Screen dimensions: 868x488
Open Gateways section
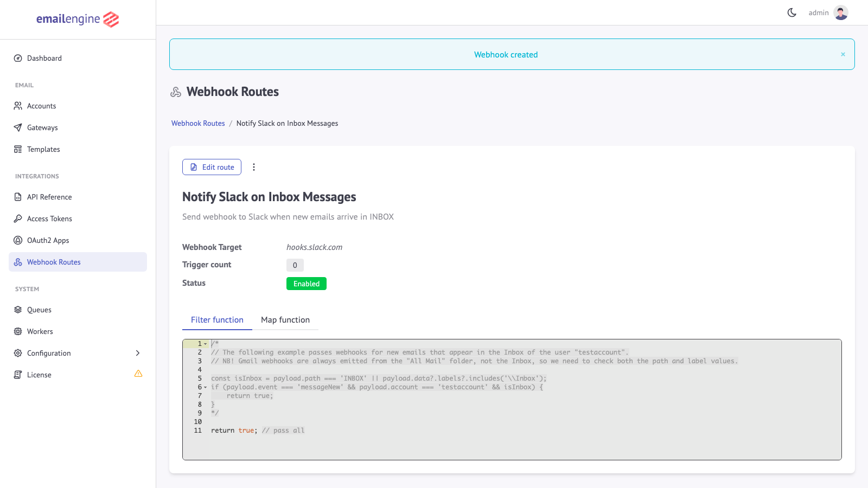[78, 127]
